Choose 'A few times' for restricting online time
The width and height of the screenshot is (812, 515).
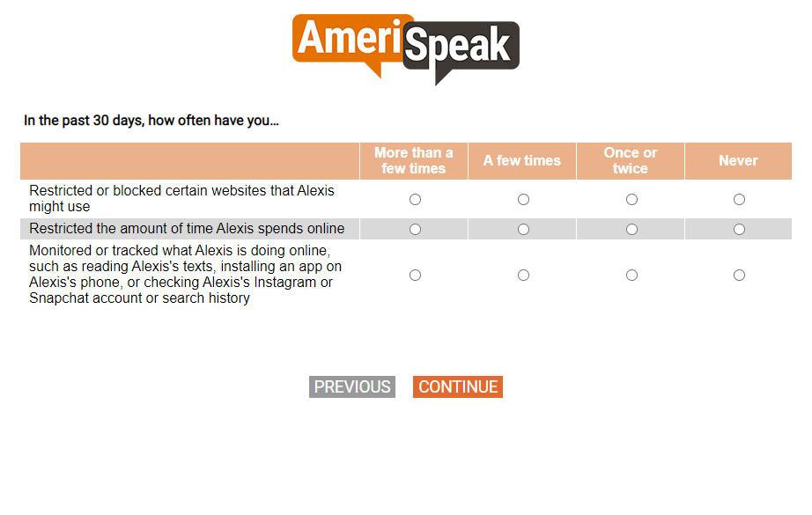click(523, 230)
